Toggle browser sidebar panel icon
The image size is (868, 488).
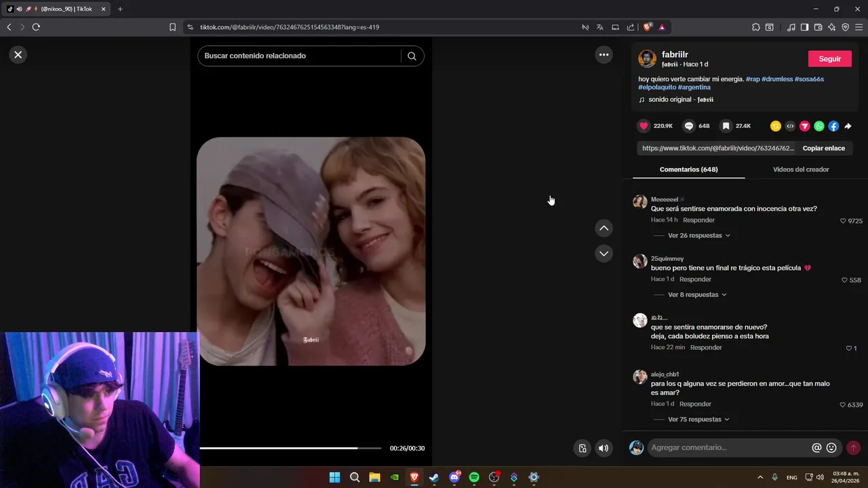click(x=804, y=27)
